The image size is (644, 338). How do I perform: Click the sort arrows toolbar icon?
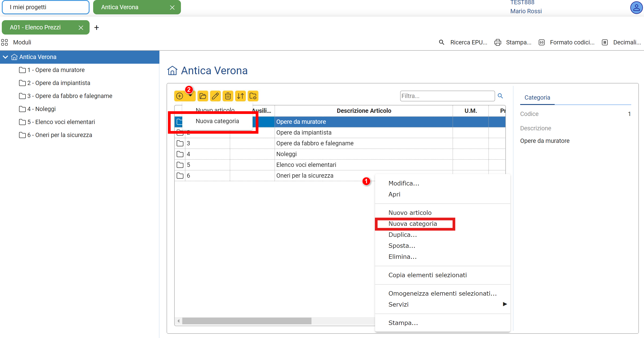click(240, 96)
